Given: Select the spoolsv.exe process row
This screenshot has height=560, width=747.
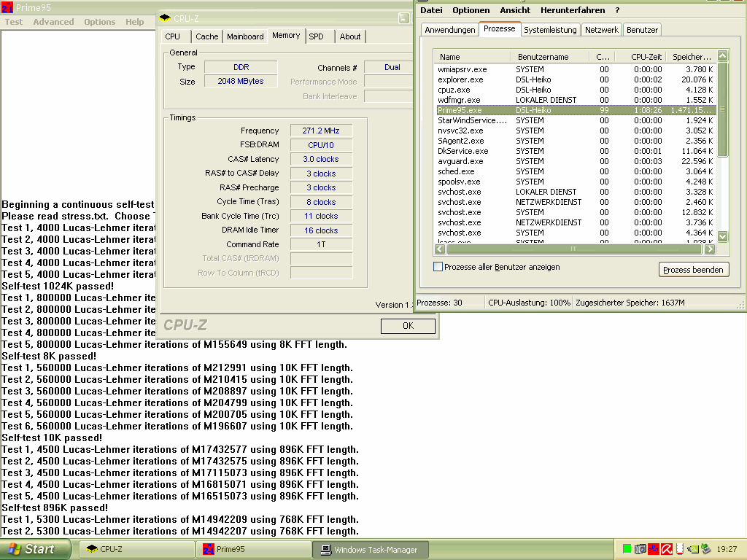Looking at the screenshot, I should tap(575, 182).
